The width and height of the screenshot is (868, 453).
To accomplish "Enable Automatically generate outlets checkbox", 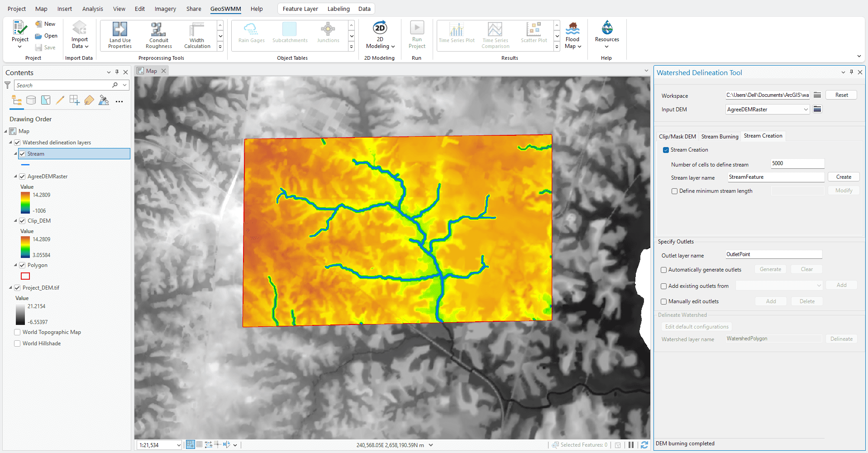I will [x=664, y=270].
